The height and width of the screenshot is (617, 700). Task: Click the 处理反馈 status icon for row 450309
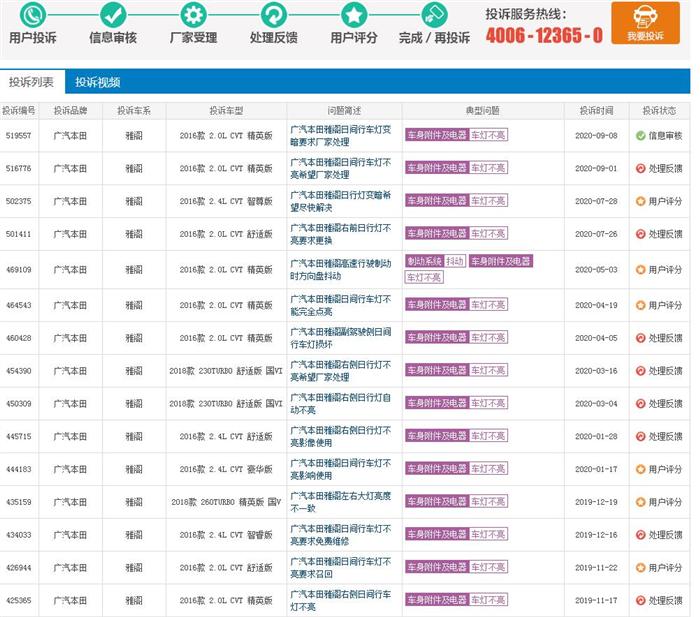click(x=641, y=404)
